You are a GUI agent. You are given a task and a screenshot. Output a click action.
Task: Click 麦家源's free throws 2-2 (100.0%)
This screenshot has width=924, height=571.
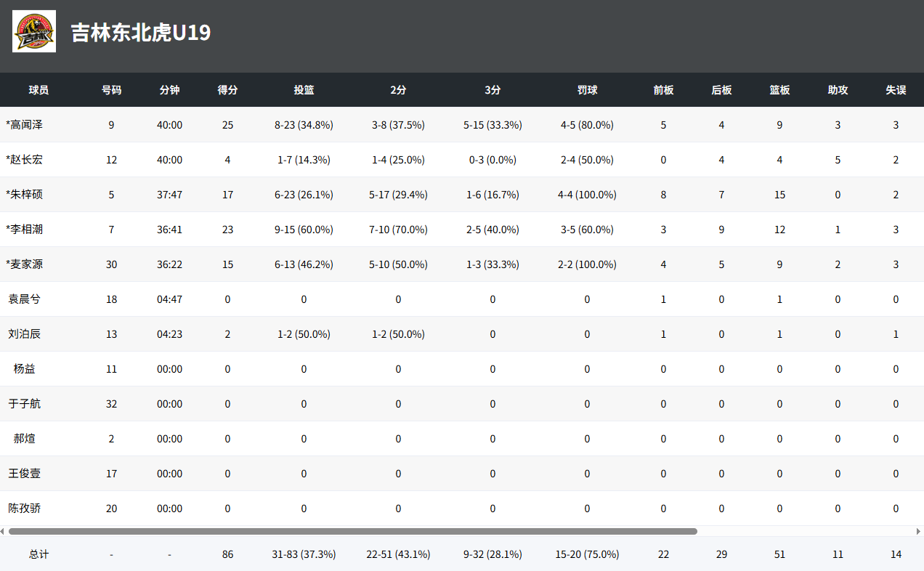click(x=587, y=264)
